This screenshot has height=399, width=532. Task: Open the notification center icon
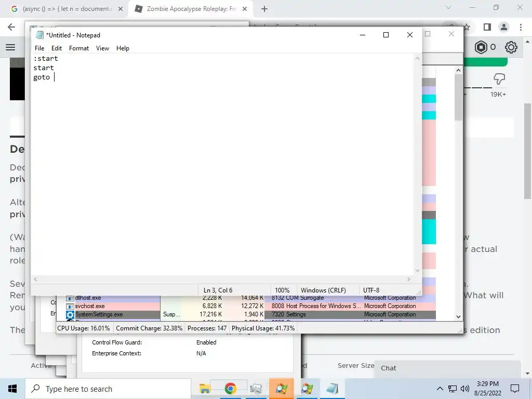tap(515, 389)
